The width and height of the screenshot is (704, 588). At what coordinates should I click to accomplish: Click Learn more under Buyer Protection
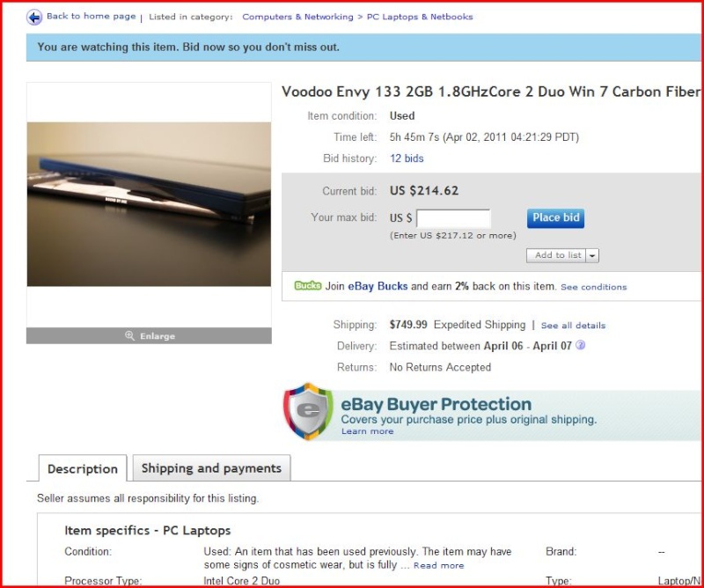(367, 431)
